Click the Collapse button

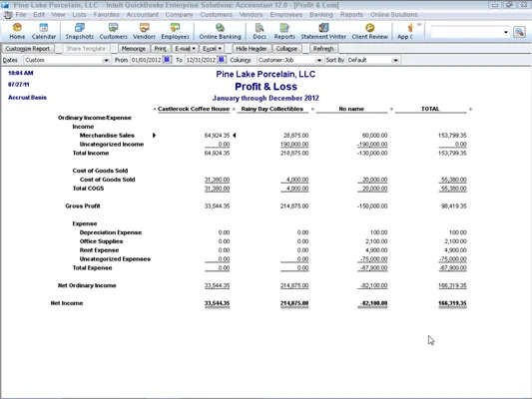click(x=286, y=49)
